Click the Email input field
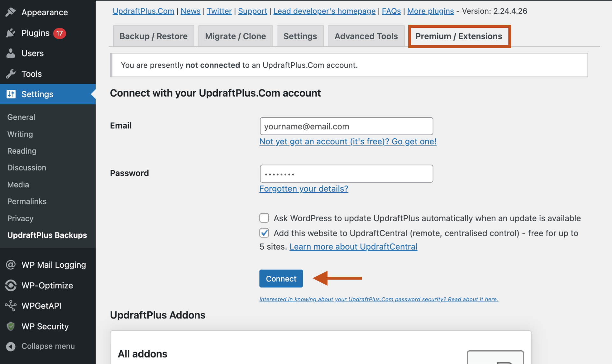The height and width of the screenshot is (364, 612). coord(346,126)
